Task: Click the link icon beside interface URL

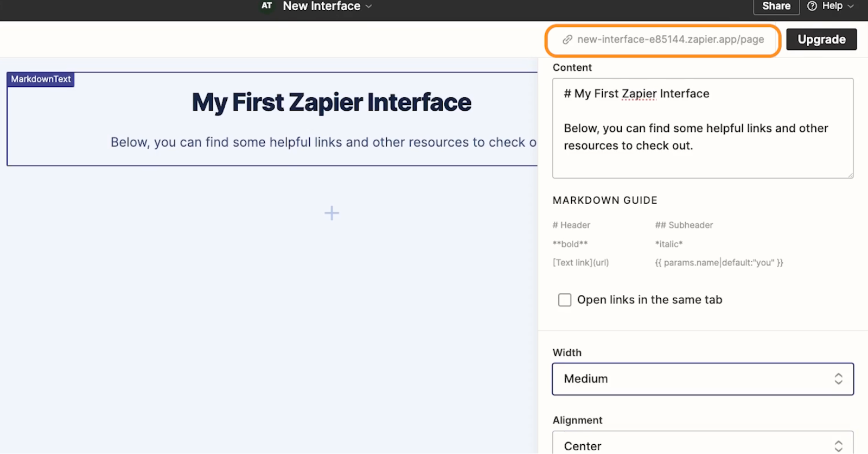Action: pyautogui.click(x=567, y=40)
